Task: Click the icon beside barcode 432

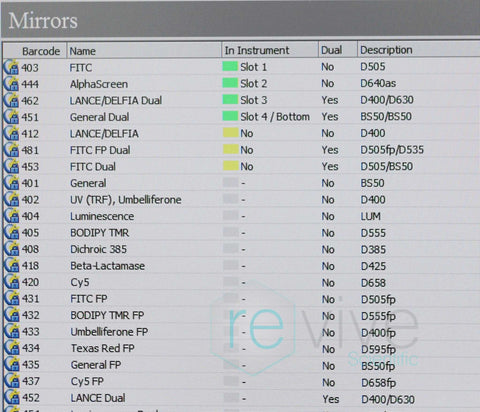Action: pyautogui.click(x=11, y=315)
